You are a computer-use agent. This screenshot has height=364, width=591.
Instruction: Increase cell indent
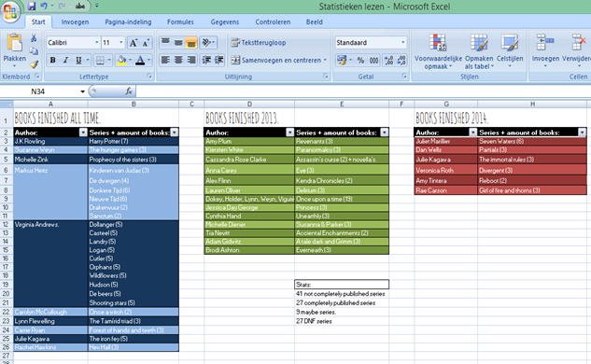pos(219,60)
